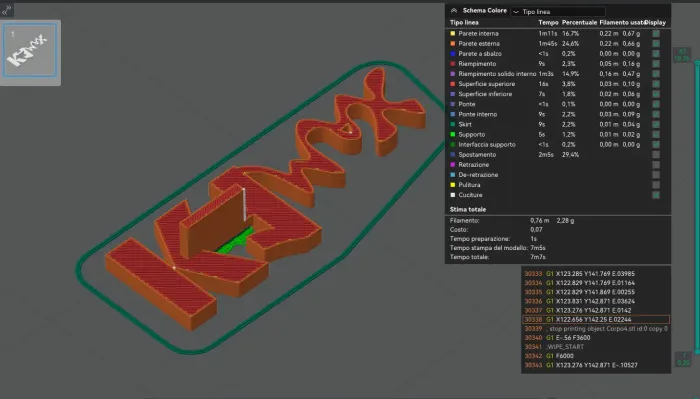Click the orange Parete esterna color swatch
The image size is (700, 399).
pyautogui.click(x=453, y=44)
